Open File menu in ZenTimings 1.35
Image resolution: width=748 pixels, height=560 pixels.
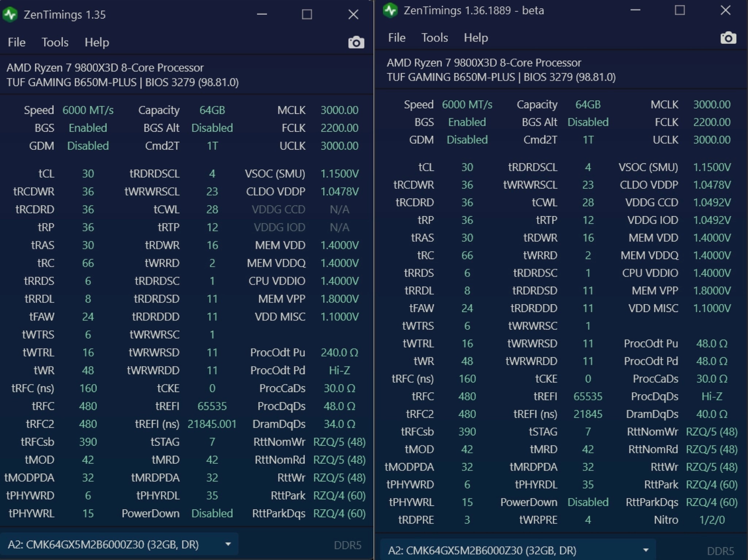[17, 42]
